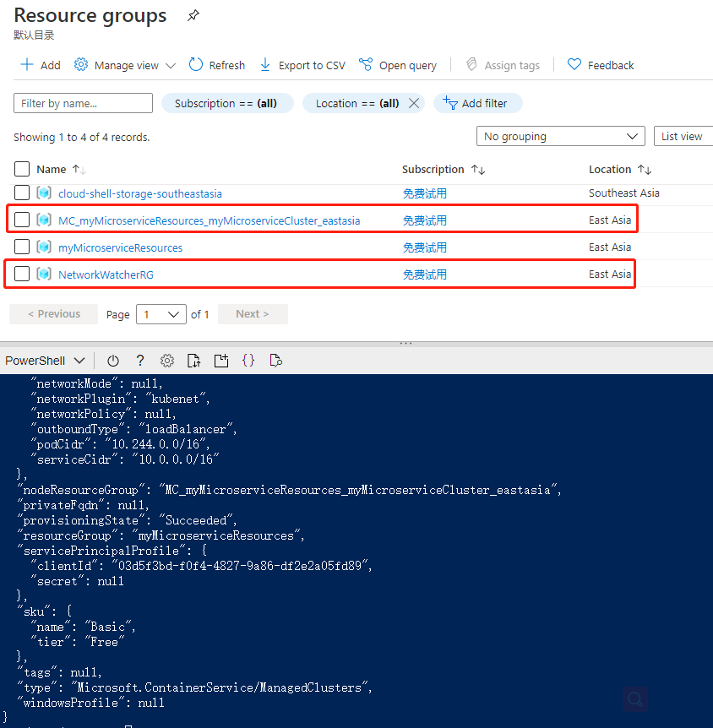
Task: Click the Name column header
Action: pos(51,170)
